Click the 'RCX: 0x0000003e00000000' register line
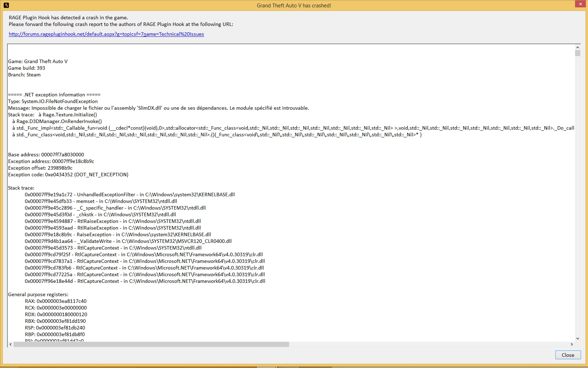 coord(56,308)
